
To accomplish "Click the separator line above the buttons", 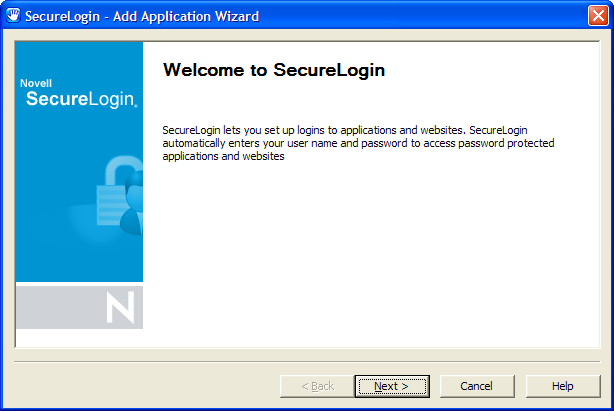I will tap(307, 362).
